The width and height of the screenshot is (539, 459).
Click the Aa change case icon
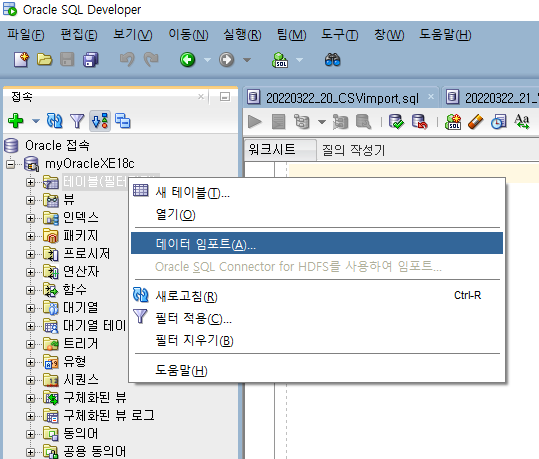pyautogui.click(x=522, y=122)
